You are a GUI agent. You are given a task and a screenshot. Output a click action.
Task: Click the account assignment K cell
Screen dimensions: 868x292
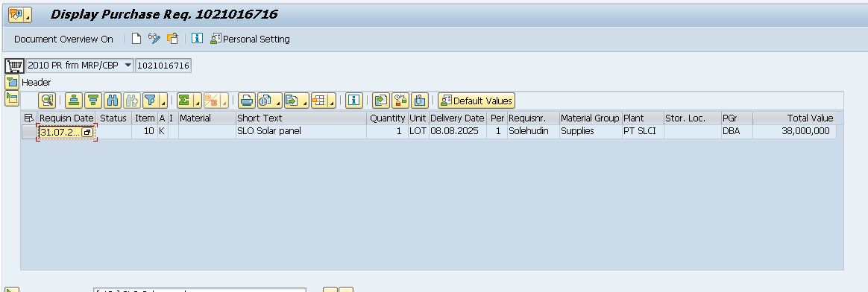(163, 132)
